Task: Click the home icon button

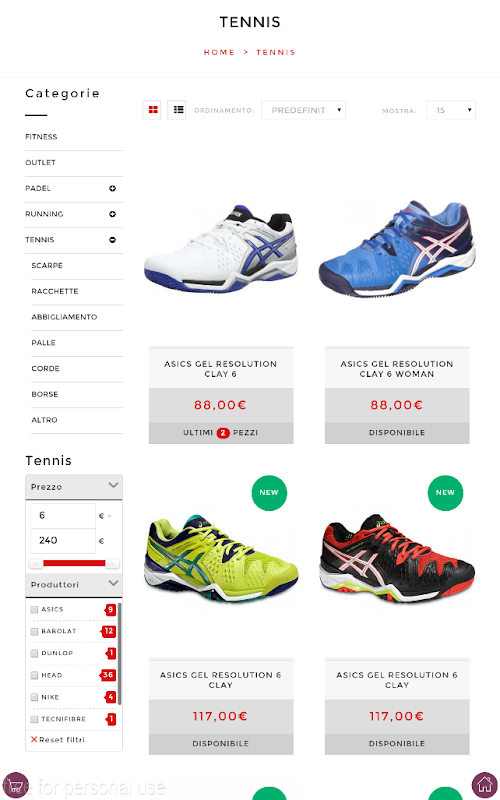Action: click(x=485, y=786)
